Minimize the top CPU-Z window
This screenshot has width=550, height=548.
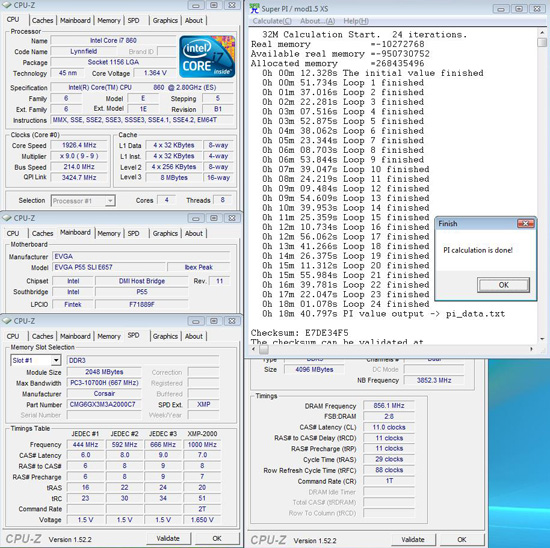click(x=196, y=5)
